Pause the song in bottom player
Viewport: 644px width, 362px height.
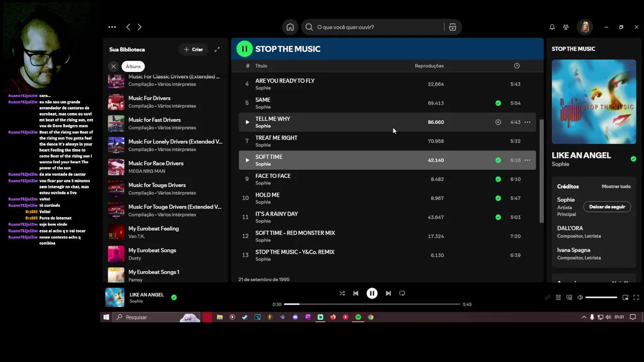pos(372,293)
